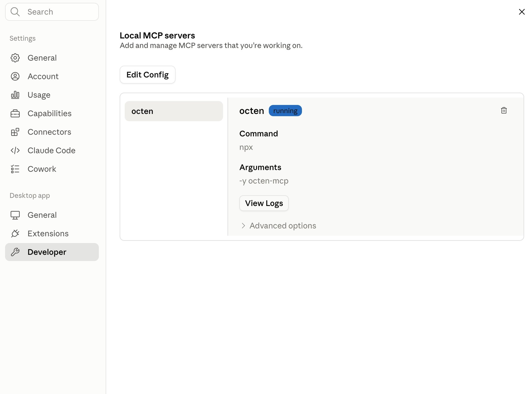This screenshot has width=532, height=394.
Task: Select the octen server in list
Action: [174, 111]
